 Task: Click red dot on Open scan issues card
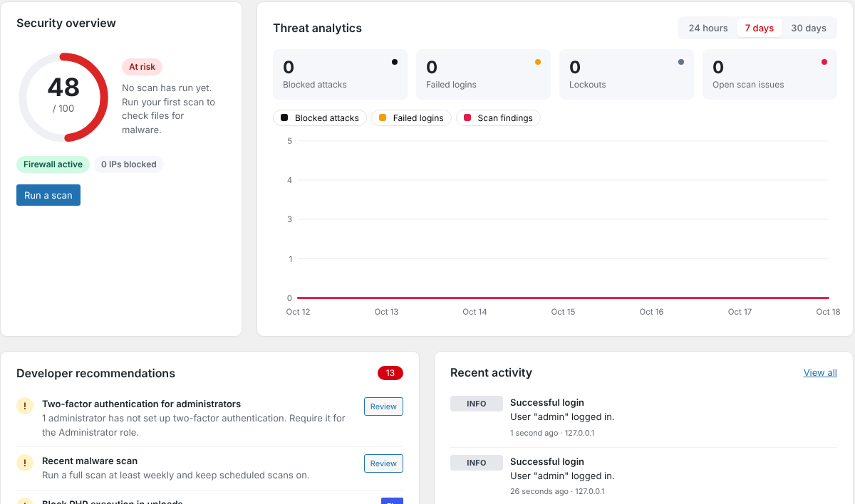pos(824,62)
